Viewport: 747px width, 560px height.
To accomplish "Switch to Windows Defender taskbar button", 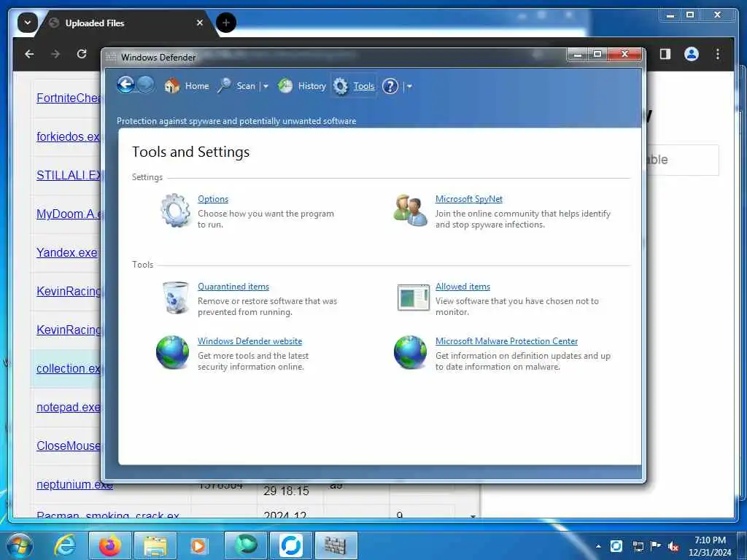I will click(x=336, y=545).
